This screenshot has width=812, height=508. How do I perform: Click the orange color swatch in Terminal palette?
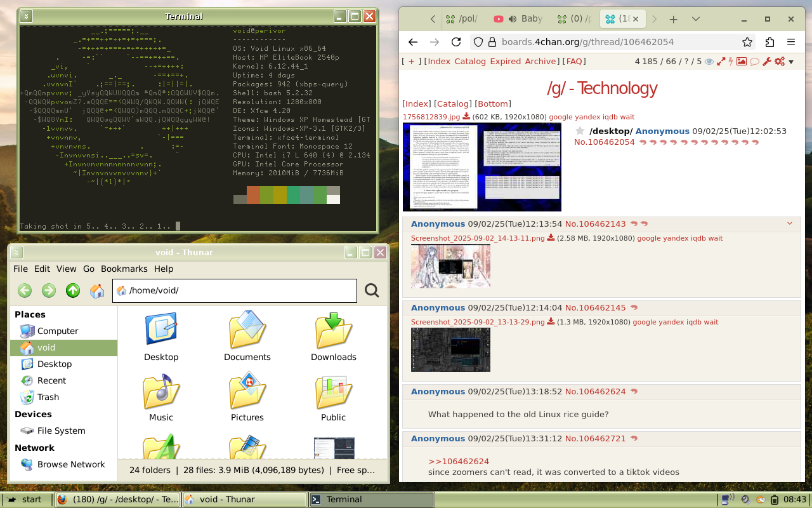254,195
